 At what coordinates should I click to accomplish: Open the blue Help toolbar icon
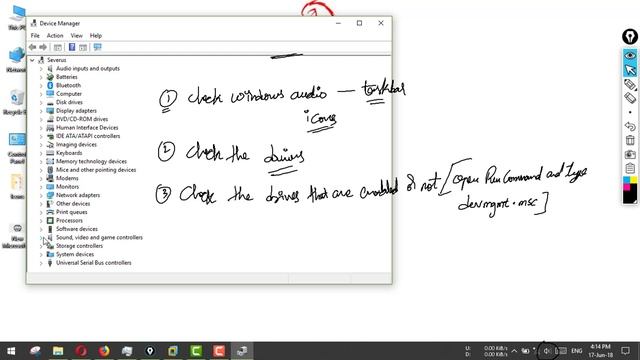(72, 47)
